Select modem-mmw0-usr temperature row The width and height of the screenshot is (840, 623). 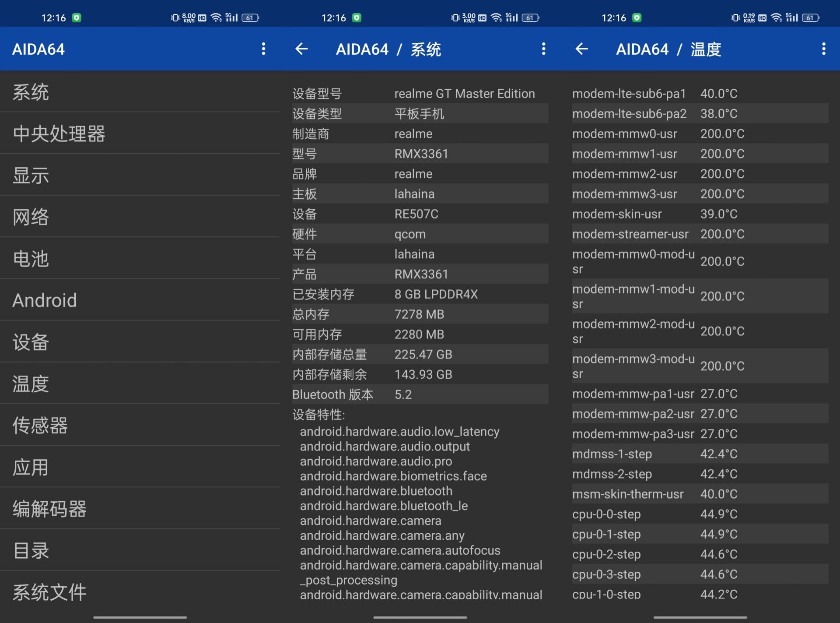click(700, 134)
